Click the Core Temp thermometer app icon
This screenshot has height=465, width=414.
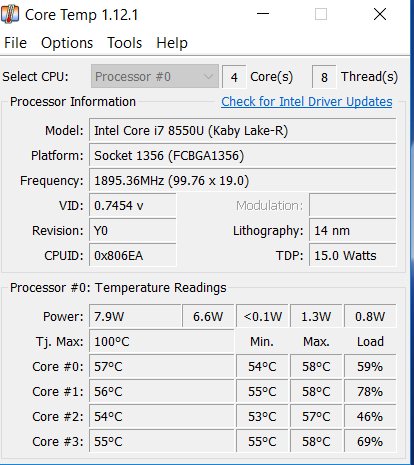coord(10,14)
